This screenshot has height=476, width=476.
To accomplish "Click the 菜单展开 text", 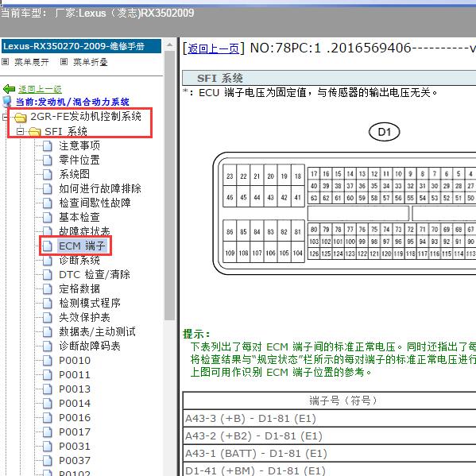I will [32, 62].
